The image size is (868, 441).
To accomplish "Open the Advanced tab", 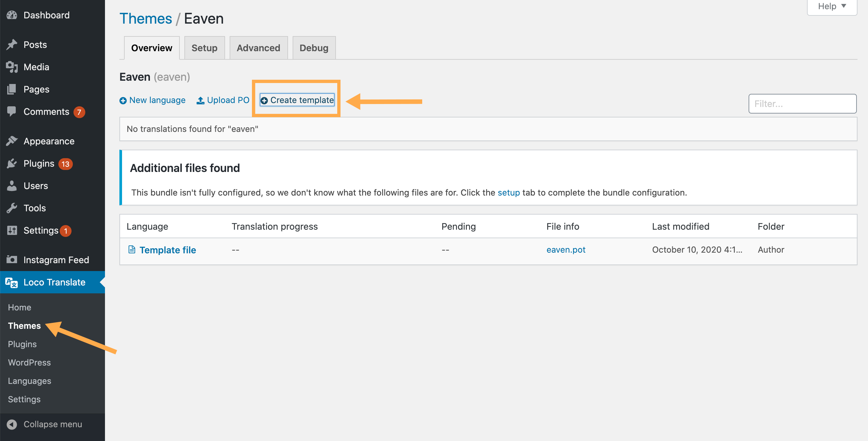I will (x=258, y=48).
